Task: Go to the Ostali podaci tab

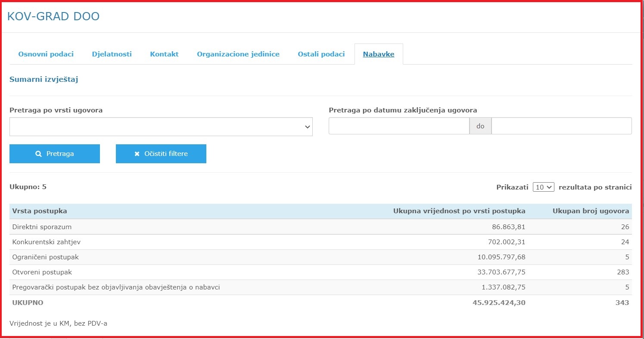Action: 321,54
